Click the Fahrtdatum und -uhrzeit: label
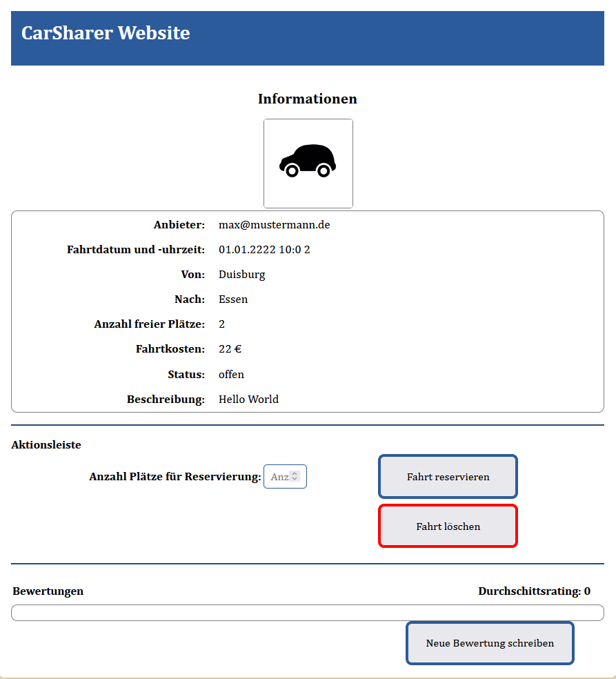This screenshot has height=679, width=616. click(x=135, y=249)
